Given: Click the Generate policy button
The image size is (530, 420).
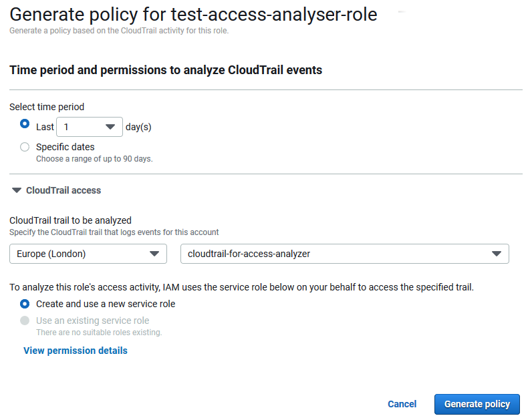Looking at the screenshot, I should [x=477, y=404].
